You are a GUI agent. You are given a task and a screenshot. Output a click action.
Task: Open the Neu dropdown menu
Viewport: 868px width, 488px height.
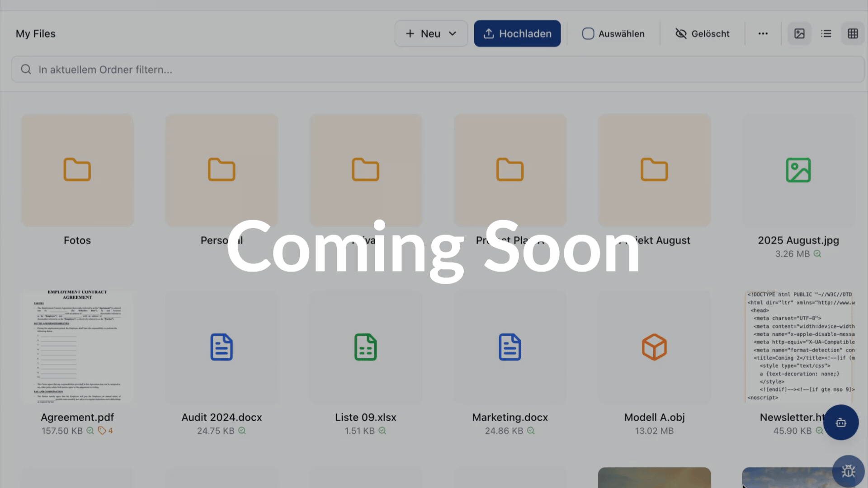tap(431, 33)
